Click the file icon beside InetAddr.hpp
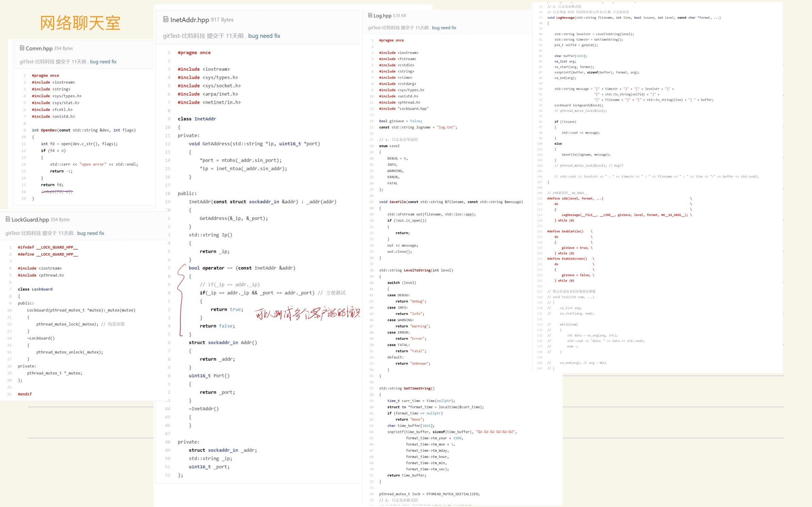 pos(166,19)
